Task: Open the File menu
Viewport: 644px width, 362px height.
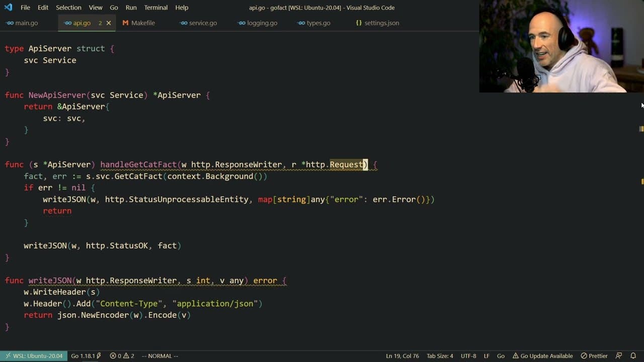Action: [x=25, y=8]
